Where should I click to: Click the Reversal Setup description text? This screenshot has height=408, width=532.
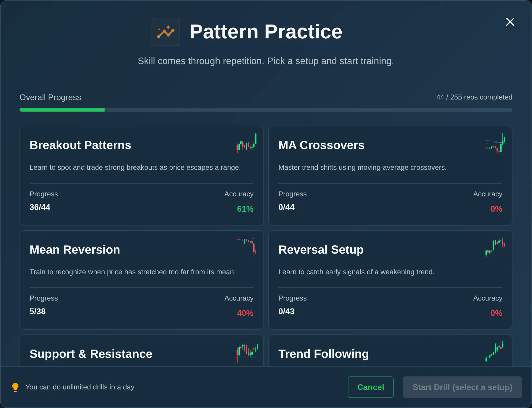coord(356,272)
